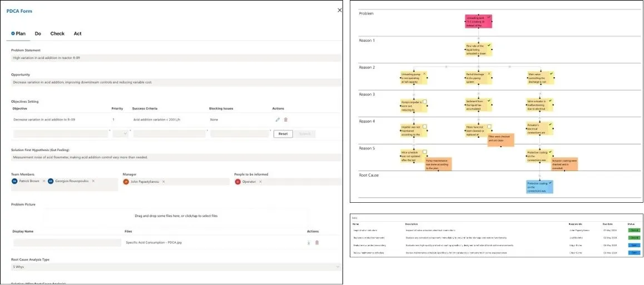
Task: Focus the new Blocking Issues input
Action: (240, 134)
